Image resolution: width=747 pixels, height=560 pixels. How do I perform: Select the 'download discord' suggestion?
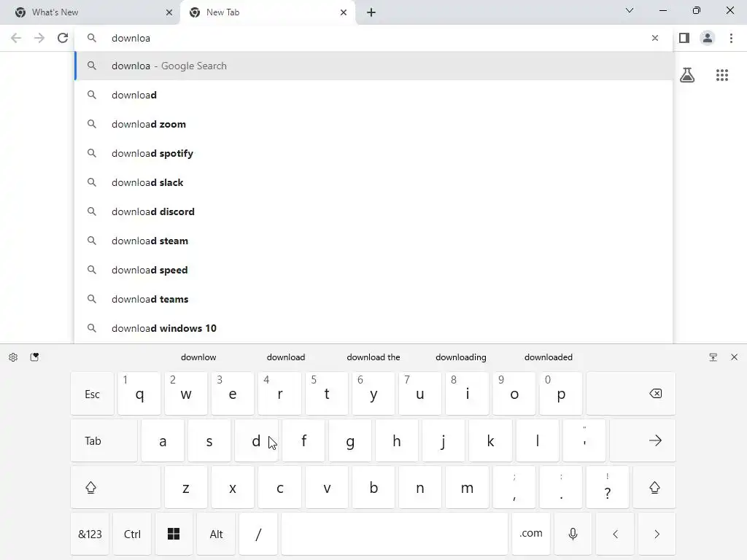point(373,211)
